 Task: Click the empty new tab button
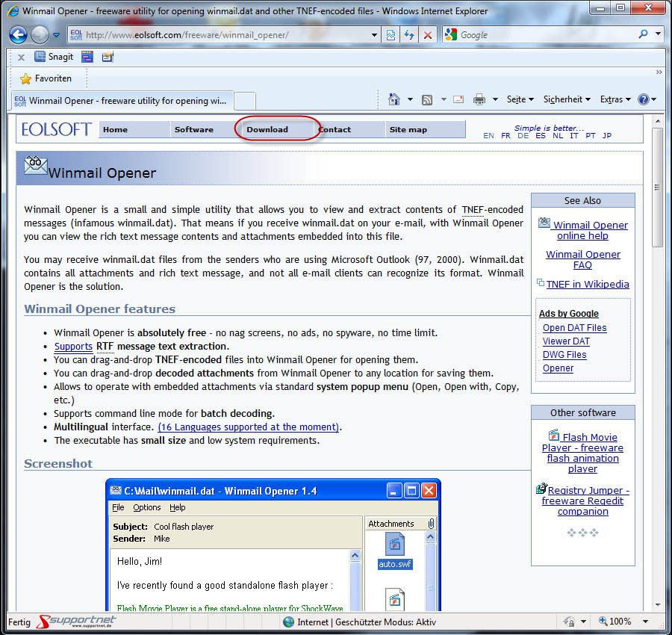point(245,100)
